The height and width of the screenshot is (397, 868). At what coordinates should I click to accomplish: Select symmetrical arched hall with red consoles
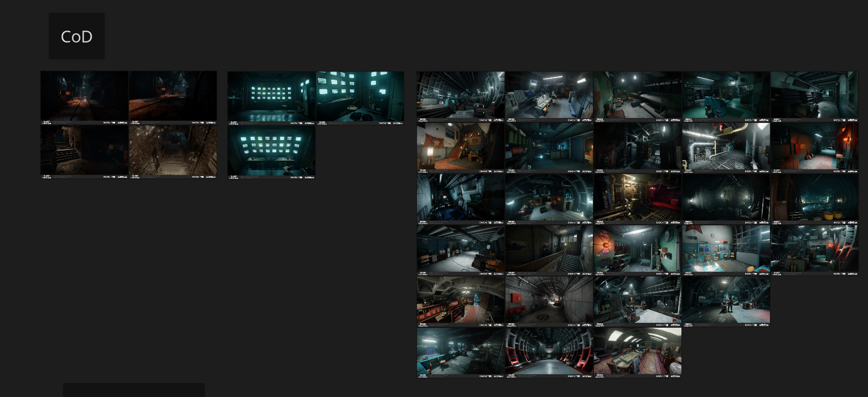(549, 353)
